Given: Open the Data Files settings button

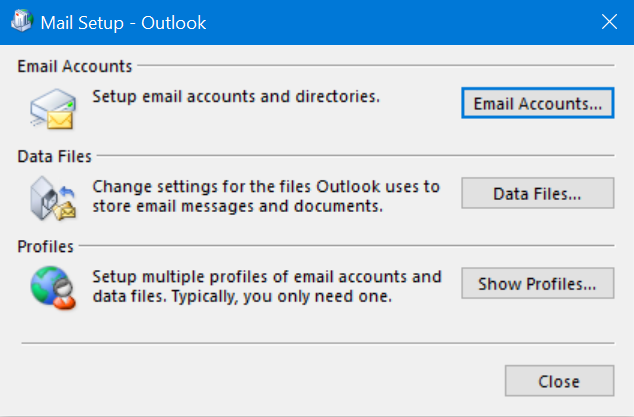Looking at the screenshot, I should (x=538, y=193).
